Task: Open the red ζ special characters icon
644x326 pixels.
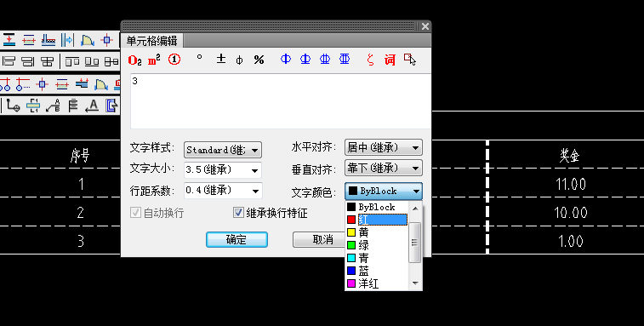Action: tap(370, 60)
